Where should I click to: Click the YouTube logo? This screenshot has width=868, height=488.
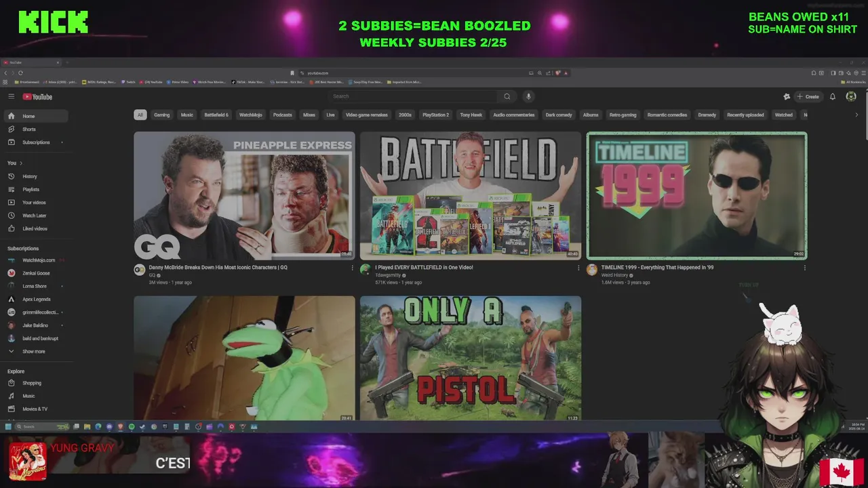click(x=37, y=97)
